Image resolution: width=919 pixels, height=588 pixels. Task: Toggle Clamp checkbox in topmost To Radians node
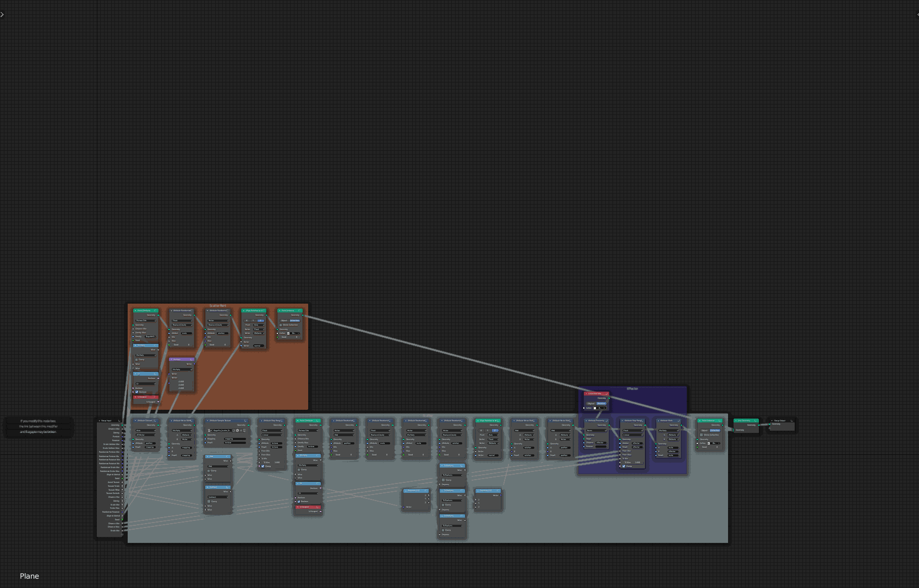click(x=443, y=480)
